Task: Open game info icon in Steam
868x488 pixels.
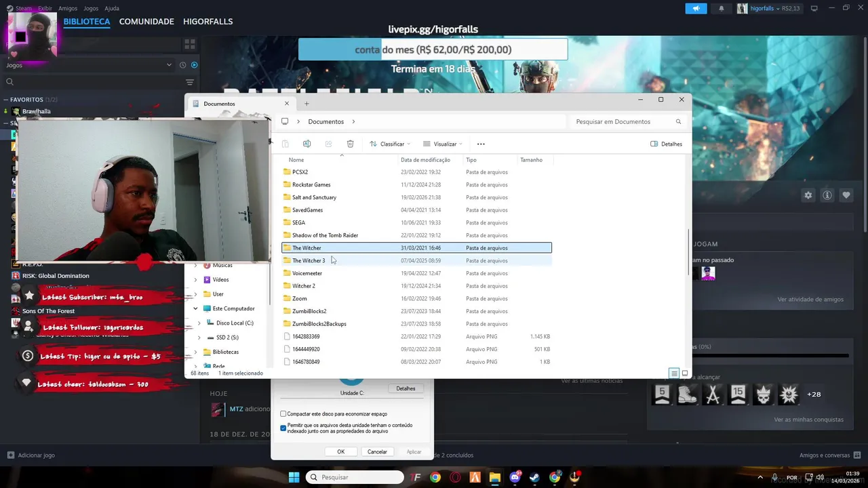Action: click(x=827, y=195)
